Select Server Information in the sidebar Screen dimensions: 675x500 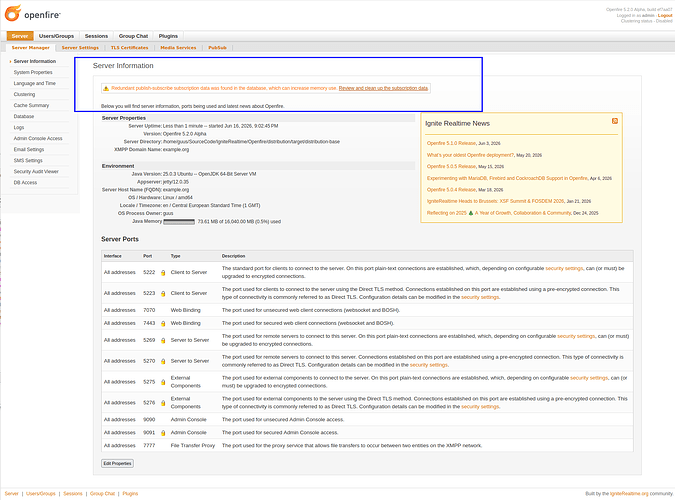[35, 62]
